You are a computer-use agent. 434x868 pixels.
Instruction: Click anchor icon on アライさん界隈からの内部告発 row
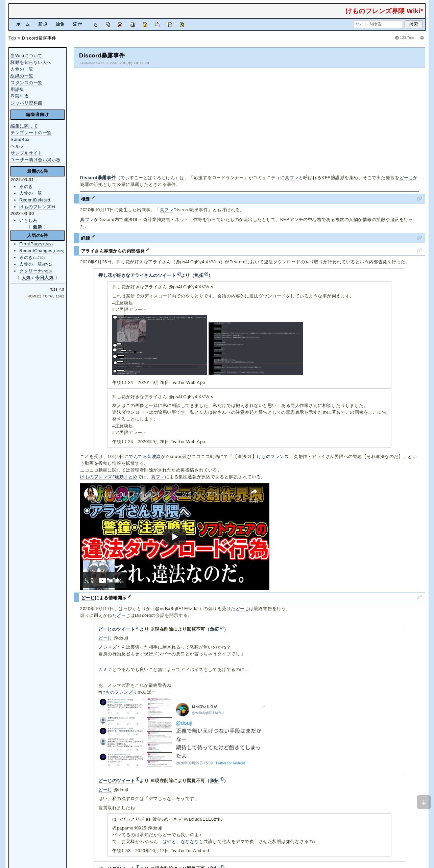click(419, 250)
